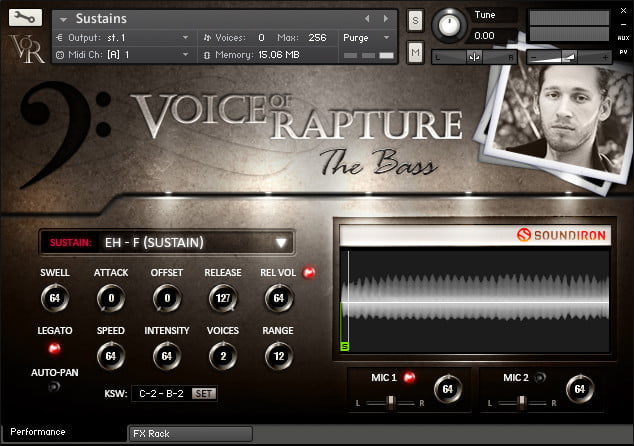634x446 pixels.
Task: Open instrument edit mode with wrench icon
Action: (25, 17)
